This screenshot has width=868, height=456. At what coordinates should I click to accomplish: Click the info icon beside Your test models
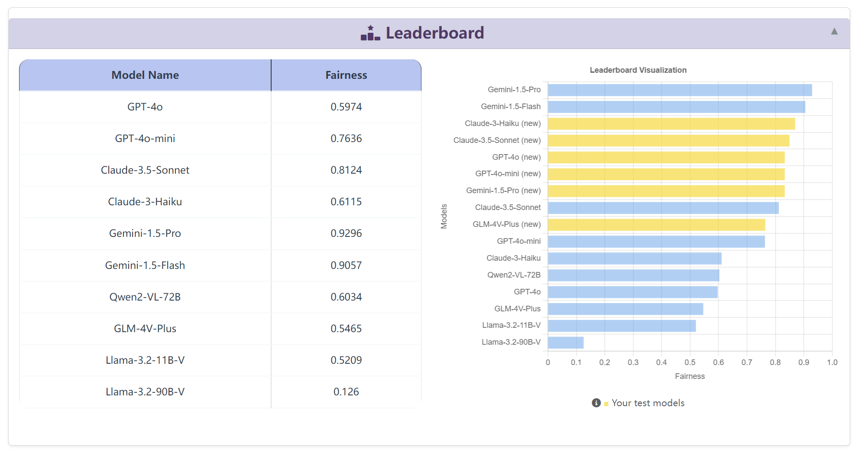[596, 403]
